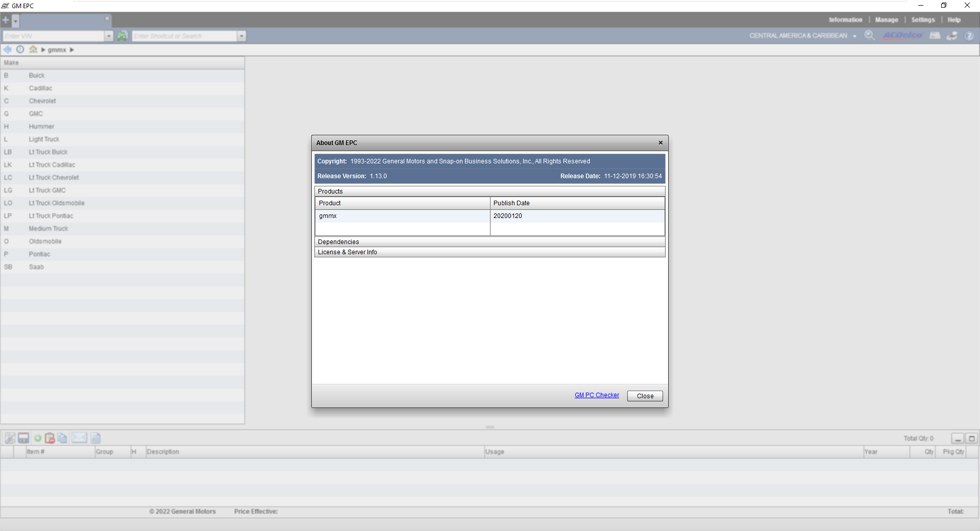Screen dimensions: 980x531
Task: Close the About GM EPC dialog with X
Action: point(660,143)
